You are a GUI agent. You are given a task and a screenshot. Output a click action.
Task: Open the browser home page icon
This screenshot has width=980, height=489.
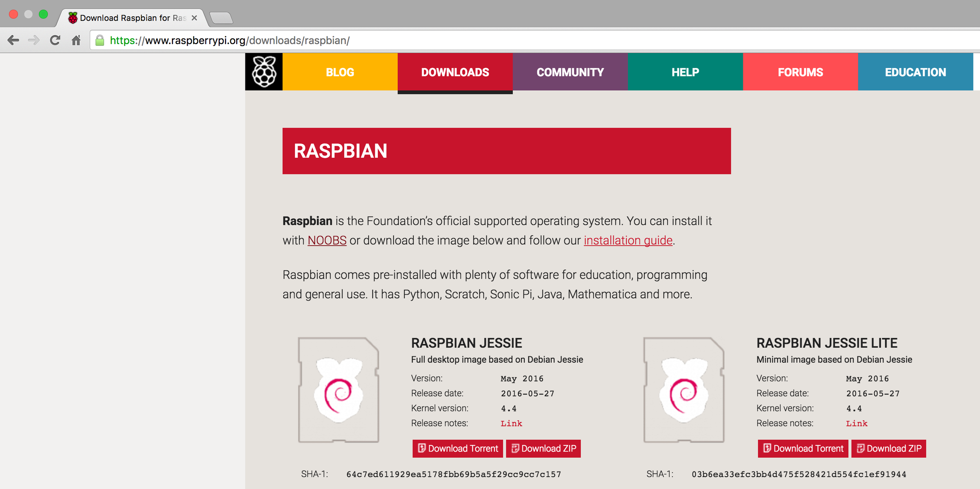click(76, 40)
